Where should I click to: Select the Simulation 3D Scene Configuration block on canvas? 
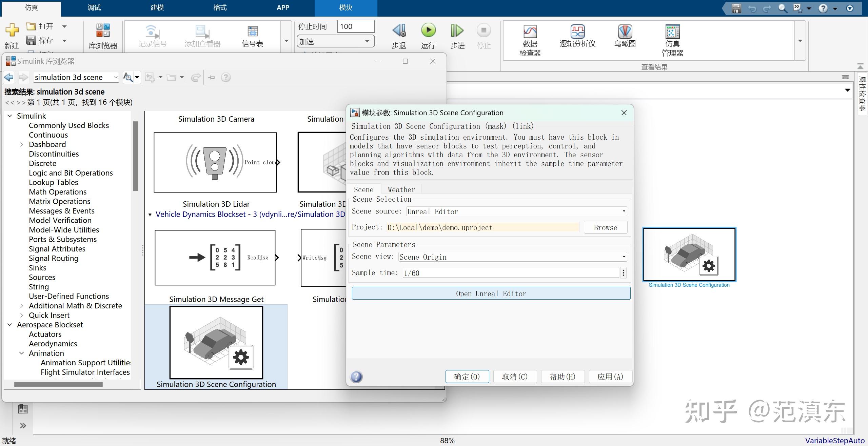(689, 255)
